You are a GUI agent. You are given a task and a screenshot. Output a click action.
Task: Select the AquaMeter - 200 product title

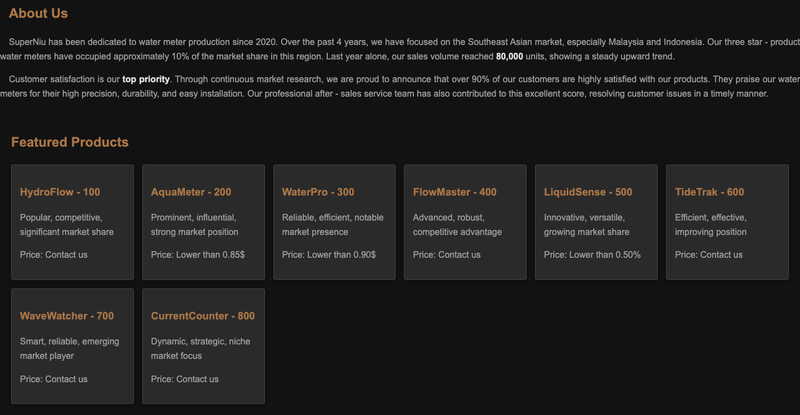tap(191, 192)
